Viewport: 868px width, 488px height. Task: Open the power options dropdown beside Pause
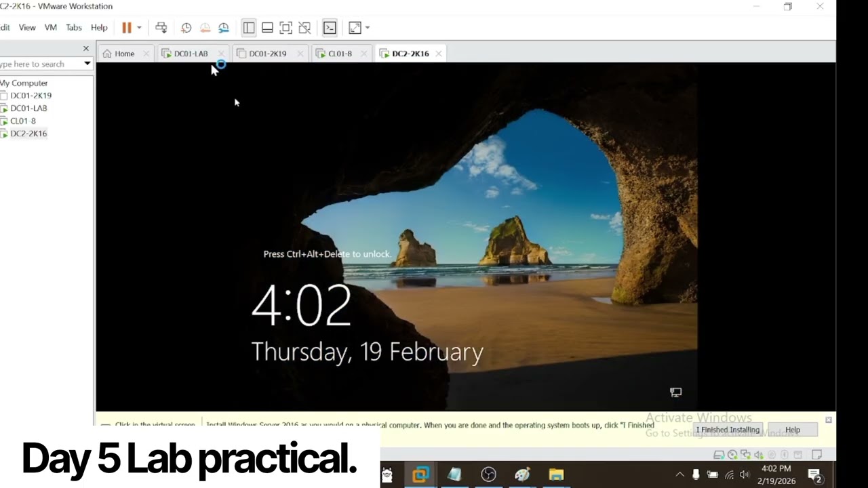pyautogui.click(x=139, y=28)
